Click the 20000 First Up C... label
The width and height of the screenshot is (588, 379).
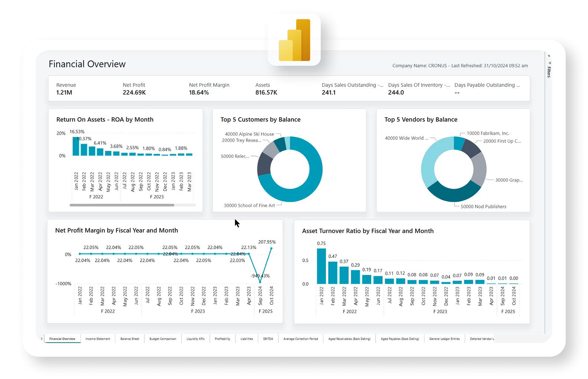click(x=502, y=141)
